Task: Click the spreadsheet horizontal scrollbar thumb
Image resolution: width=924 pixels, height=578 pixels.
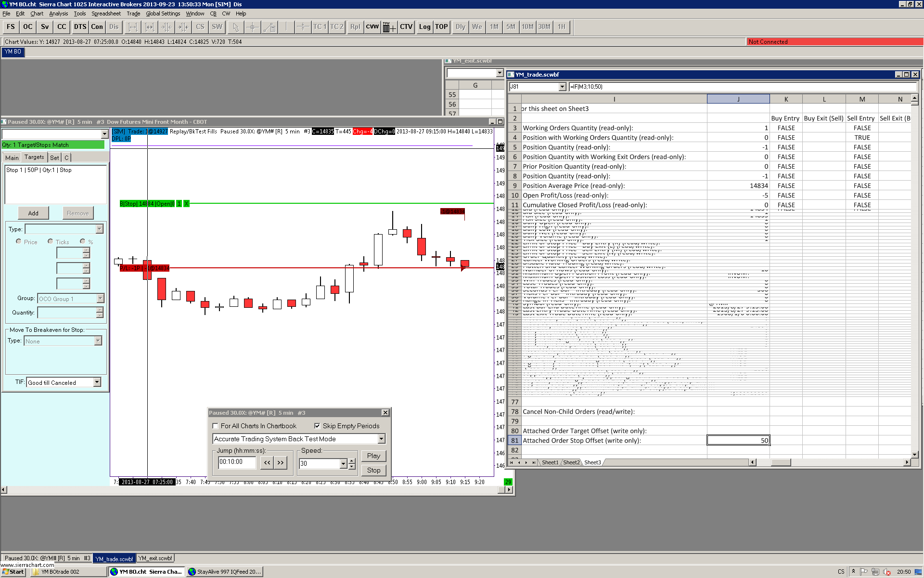Action: (781, 462)
